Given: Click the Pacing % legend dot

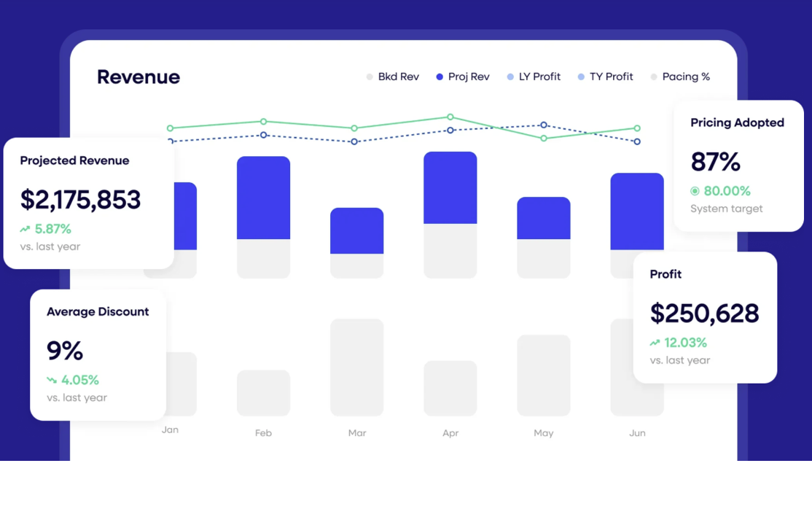Looking at the screenshot, I should [x=653, y=77].
